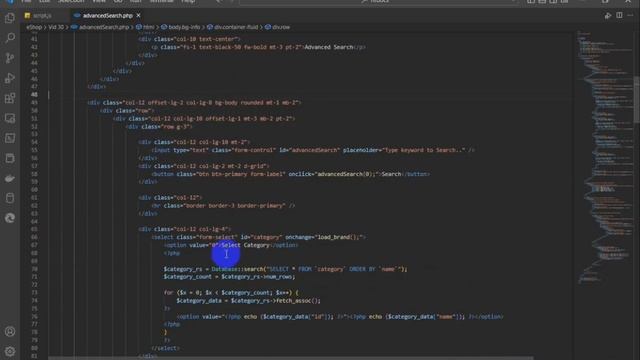
Task: Open the Help menu
Action: pos(188,1)
